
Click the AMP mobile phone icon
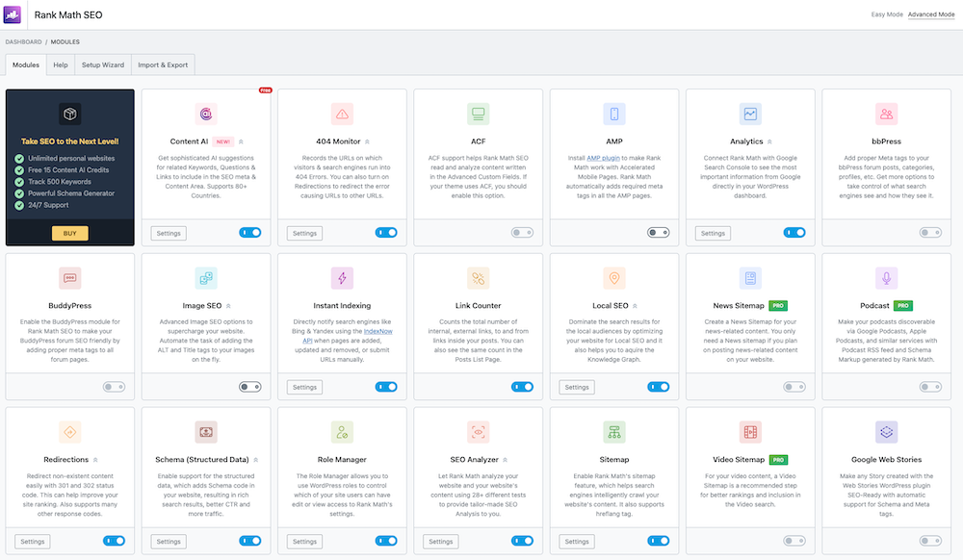614,114
